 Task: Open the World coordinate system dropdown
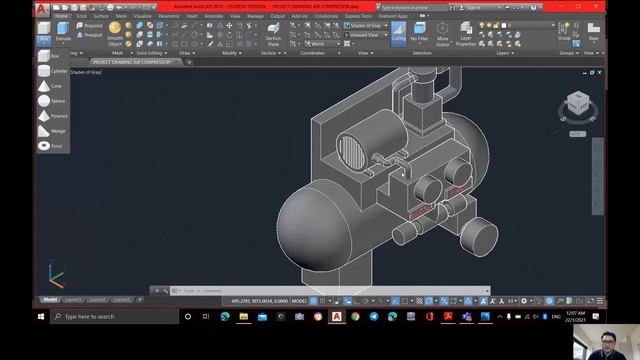tap(322, 44)
